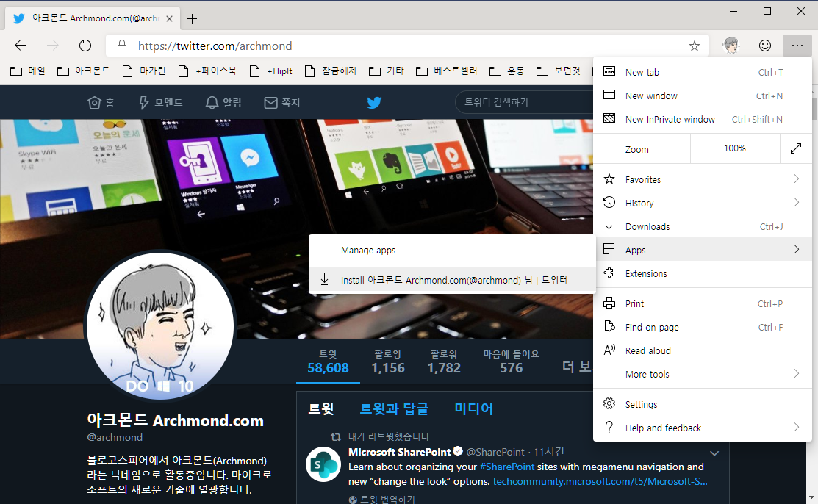Choose Read aloud option
818x504 pixels.
pos(702,350)
